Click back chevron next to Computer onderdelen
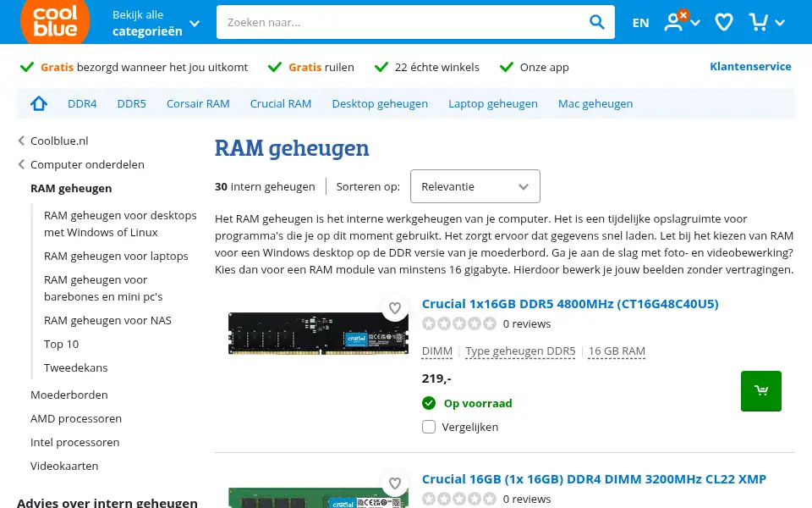Viewport: 812px width, 508px height. click(21, 165)
